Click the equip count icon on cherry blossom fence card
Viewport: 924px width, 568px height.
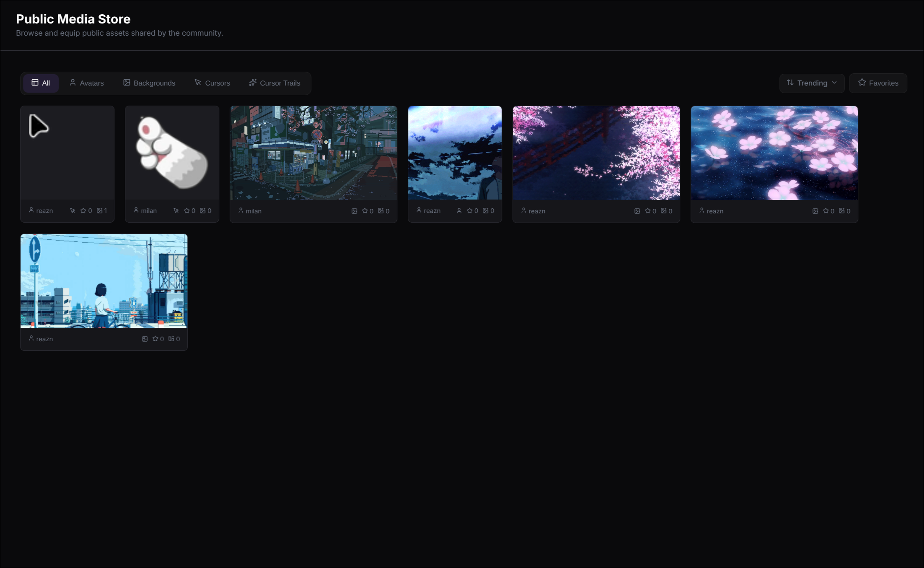point(664,211)
